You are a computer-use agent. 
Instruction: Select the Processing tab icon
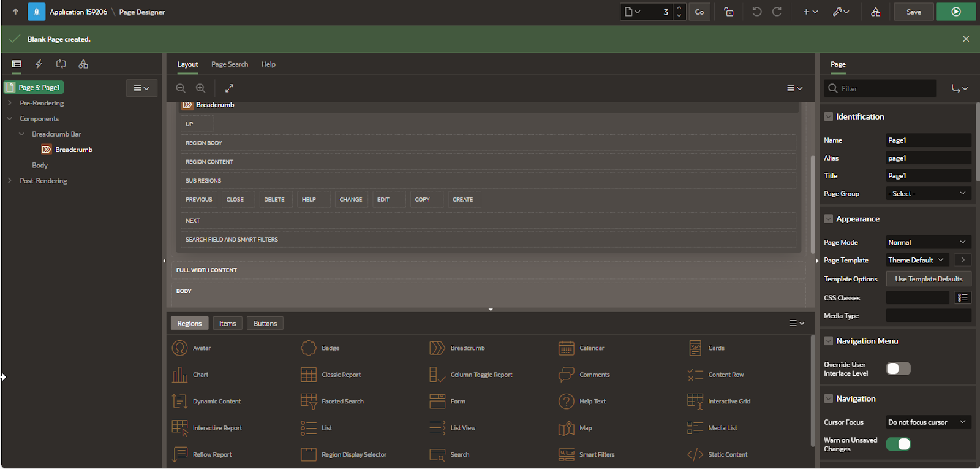(61, 64)
